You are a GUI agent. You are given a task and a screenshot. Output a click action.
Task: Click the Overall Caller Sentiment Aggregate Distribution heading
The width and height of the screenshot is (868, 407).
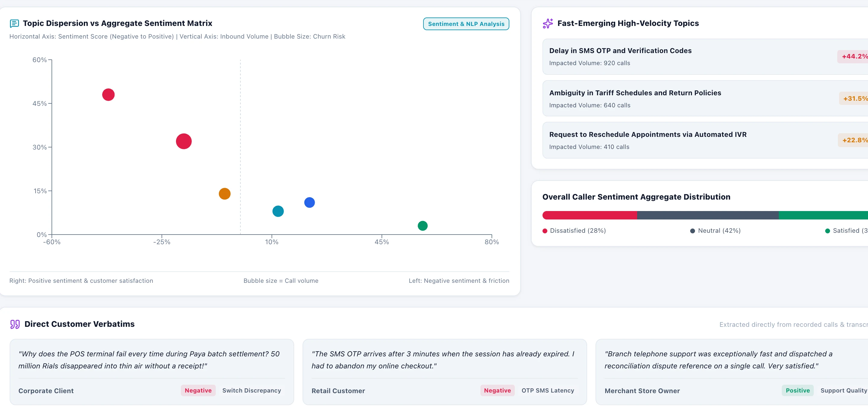point(637,197)
